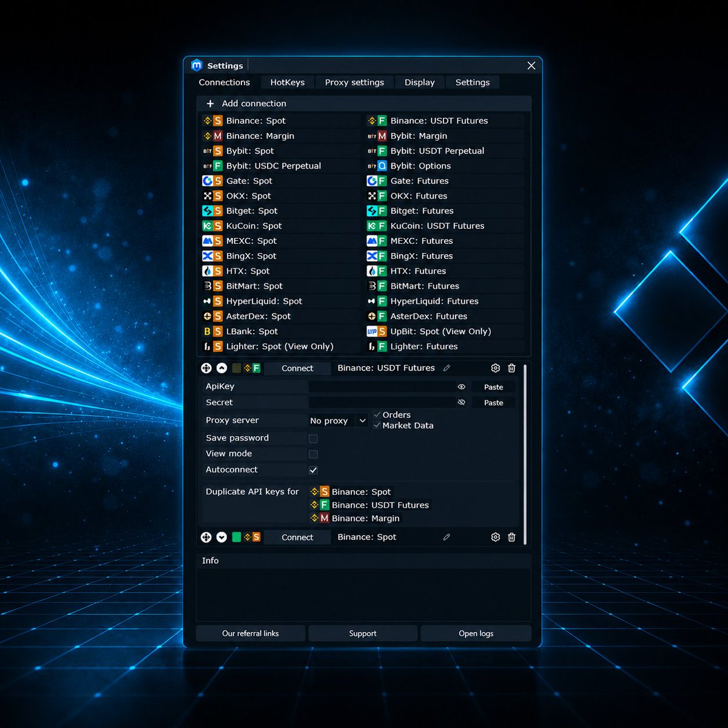Viewport: 728px width, 728px height.
Task: Pick Bybit: USDC Perpetual connection
Action: click(x=280, y=166)
